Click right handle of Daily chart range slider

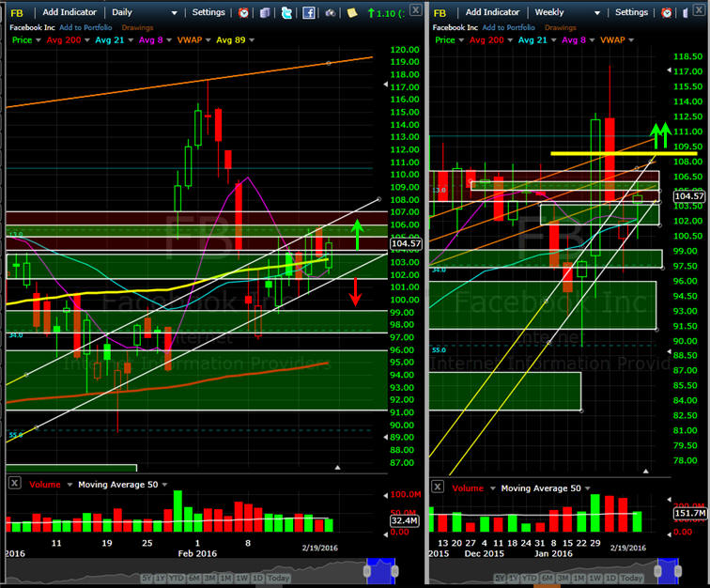[x=394, y=571]
